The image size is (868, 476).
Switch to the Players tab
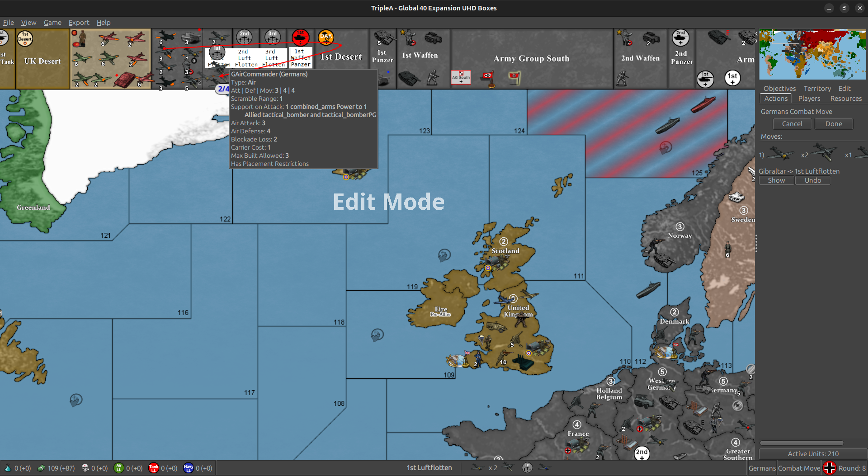click(x=809, y=99)
